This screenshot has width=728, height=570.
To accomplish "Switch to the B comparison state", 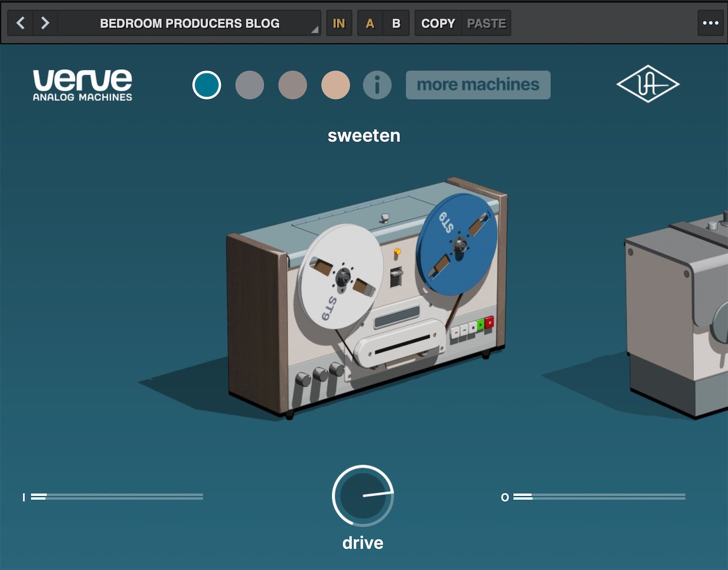I will (396, 23).
